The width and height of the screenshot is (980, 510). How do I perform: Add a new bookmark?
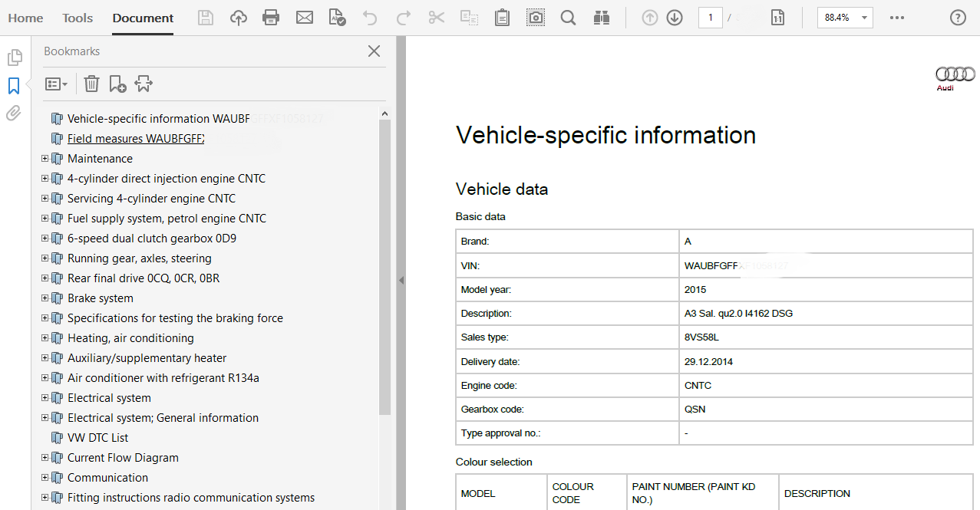click(x=117, y=84)
